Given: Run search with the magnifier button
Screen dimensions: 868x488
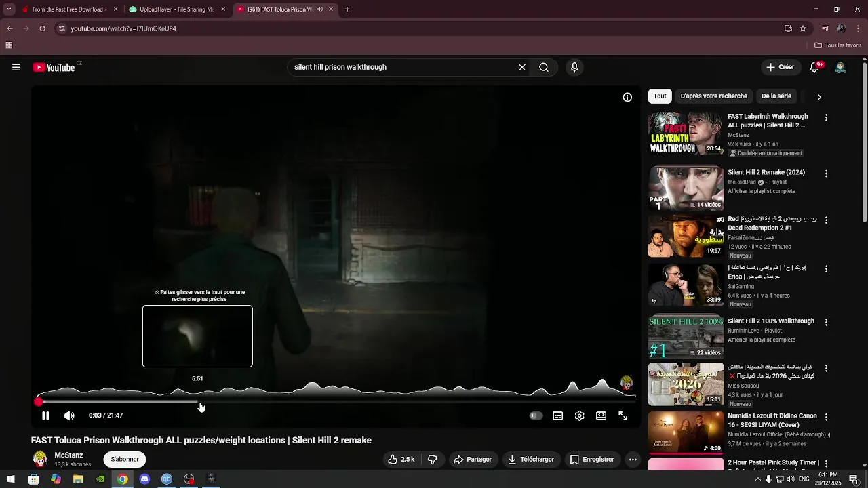Looking at the screenshot, I should coord(544,67).
